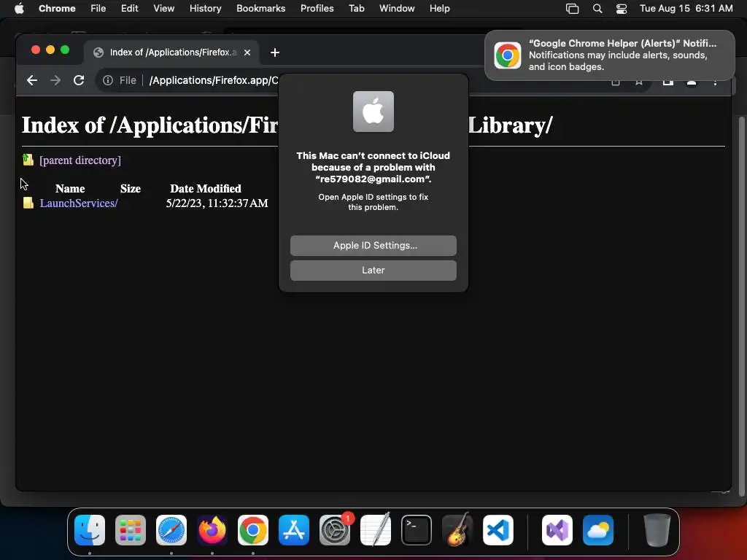Sort by the Date Modified column header
This screenshot has height=560, width=747.
click(x=205, y=189)
